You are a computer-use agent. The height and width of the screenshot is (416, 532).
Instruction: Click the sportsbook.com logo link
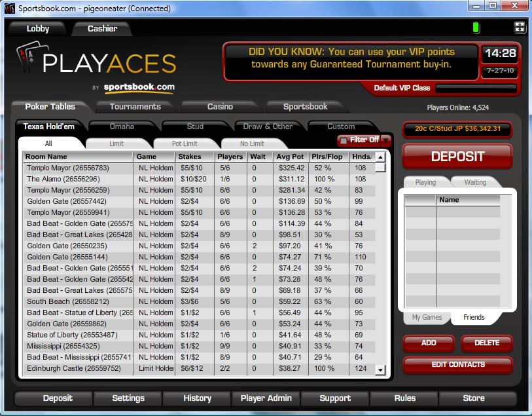pyautogui.click(x=139, y=87)
